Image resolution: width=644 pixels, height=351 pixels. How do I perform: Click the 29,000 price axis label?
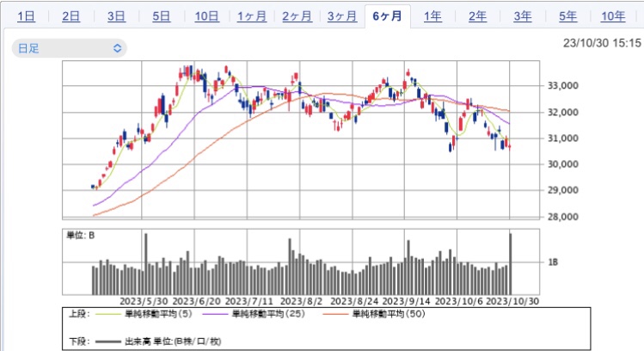click(562, 190)
